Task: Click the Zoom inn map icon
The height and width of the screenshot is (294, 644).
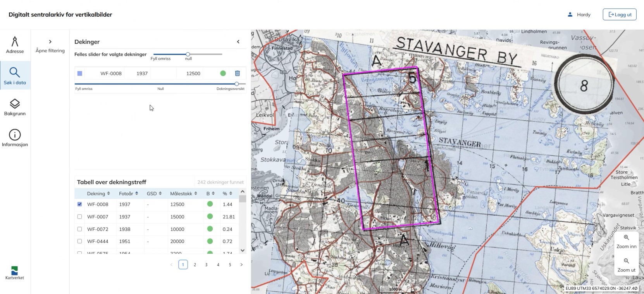Action: click(x=626, y=238)
